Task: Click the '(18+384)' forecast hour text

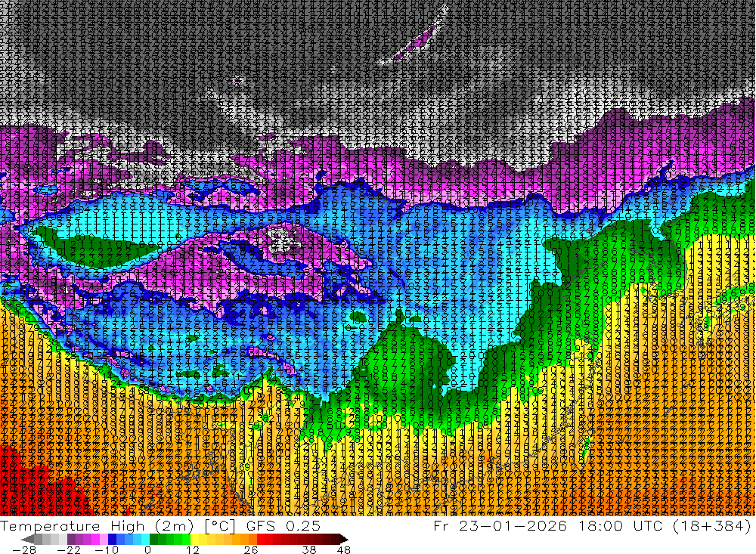Action: [712, 525]
